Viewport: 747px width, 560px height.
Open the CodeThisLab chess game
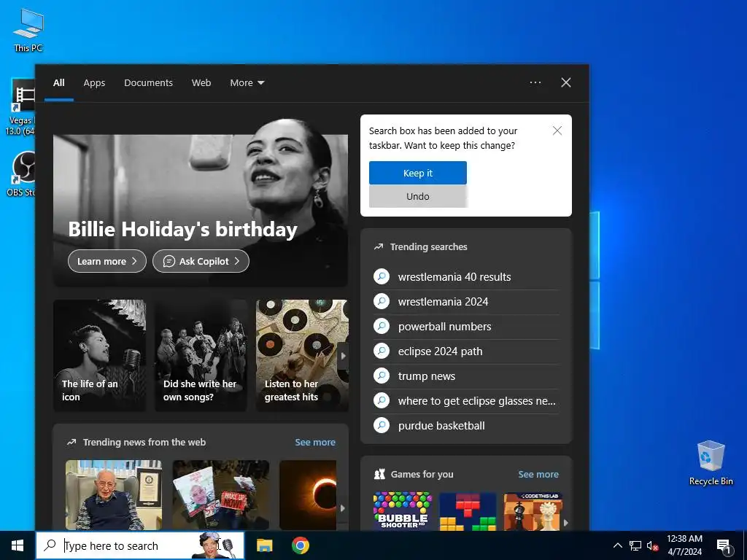click(x=533, y=511)
